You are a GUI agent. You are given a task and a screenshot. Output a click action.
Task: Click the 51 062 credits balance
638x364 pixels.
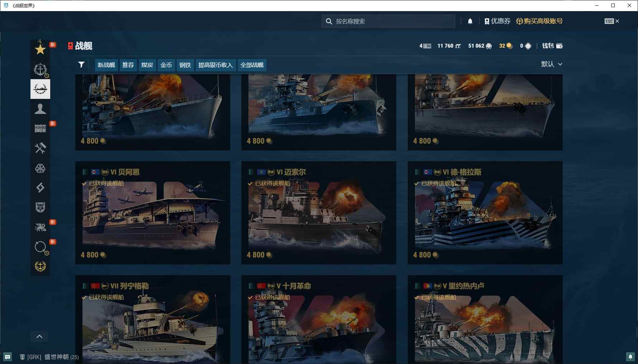tap(480, 45)
